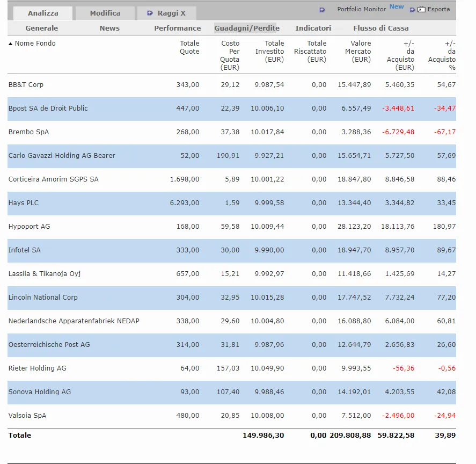
Task: Click the Esporta export icon
Action: click(421, 10)
